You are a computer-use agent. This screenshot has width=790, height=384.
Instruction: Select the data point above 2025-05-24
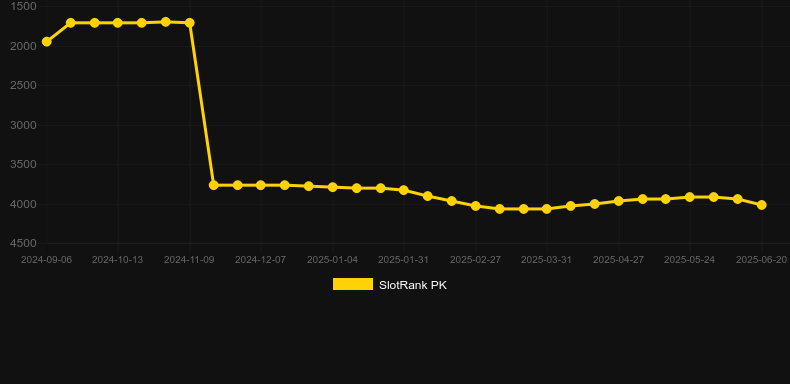690,197
